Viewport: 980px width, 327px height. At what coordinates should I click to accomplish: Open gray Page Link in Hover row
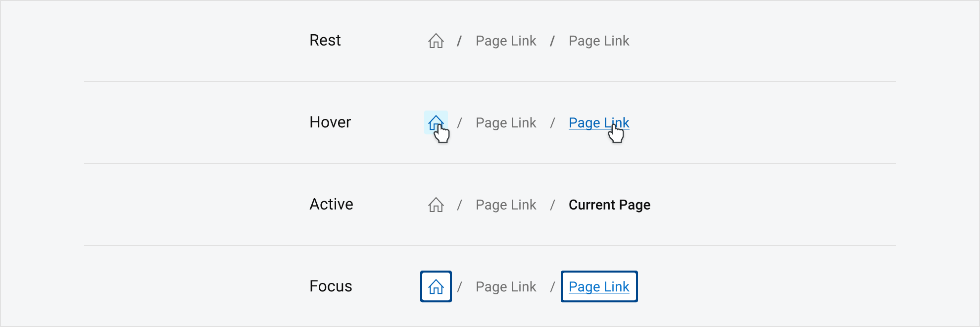point(506,122)
